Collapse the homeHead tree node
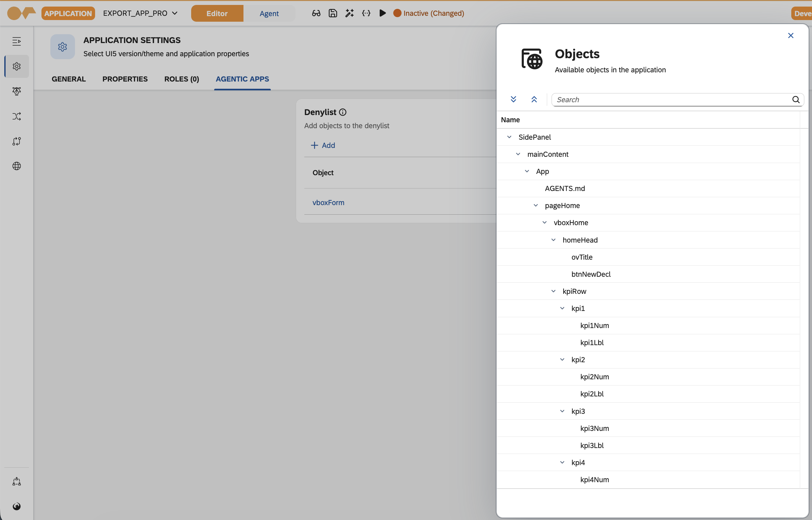The width and height of the screenshot is (812, 520). pos(553,240)
